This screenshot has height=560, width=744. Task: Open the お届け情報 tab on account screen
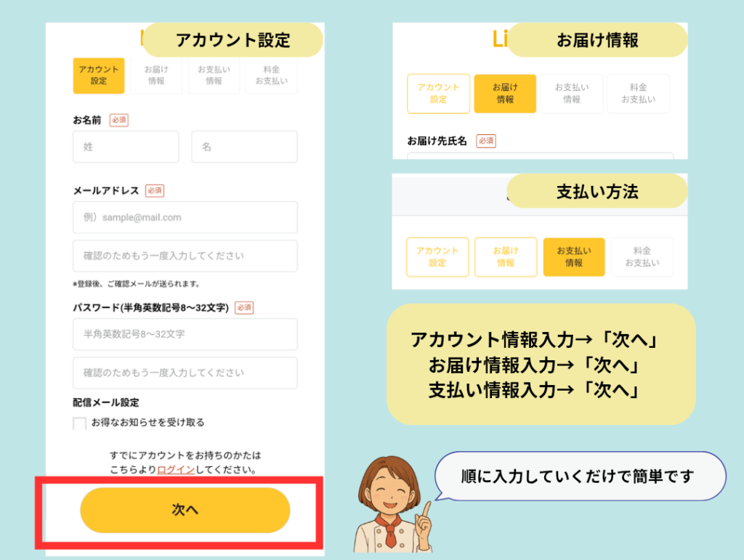click(155, 76)
